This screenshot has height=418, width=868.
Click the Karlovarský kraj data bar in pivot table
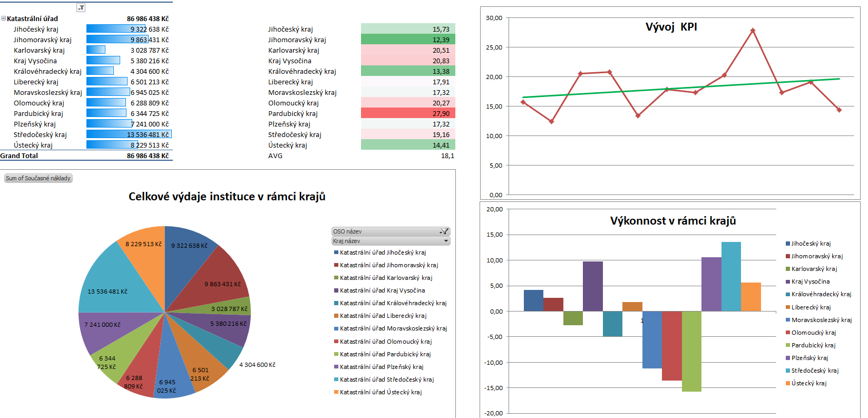pos(95,50)
